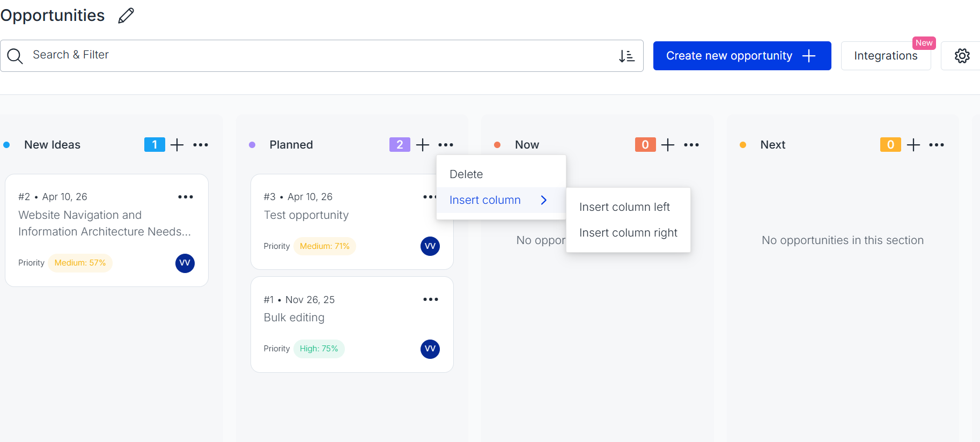This screenshot has height=442, width=980.
Task: Expand the Insert column submenu arrow
Action: (x=544, y=200)
